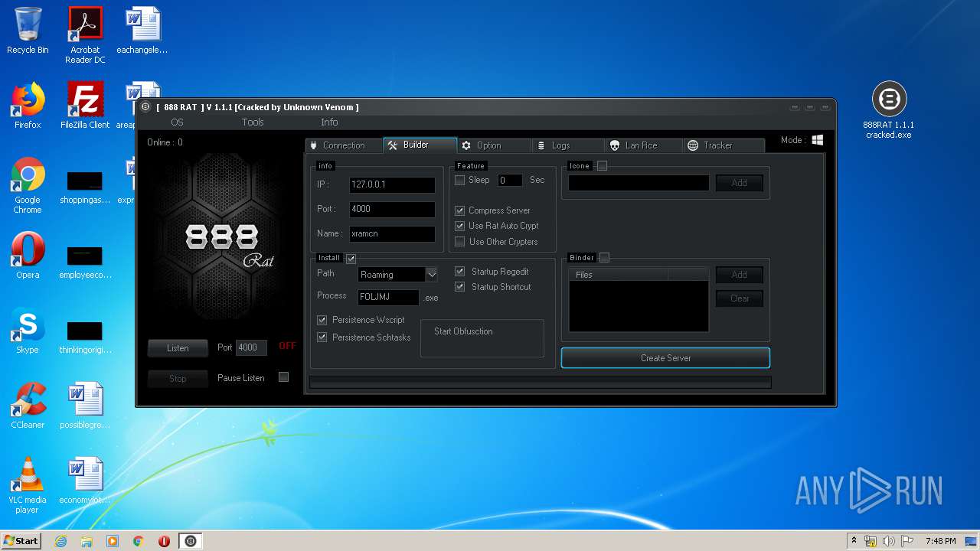Toggle the Pause Listen checkbox
The height and width of the screenshot is (551, 980).
pos(283,377)
